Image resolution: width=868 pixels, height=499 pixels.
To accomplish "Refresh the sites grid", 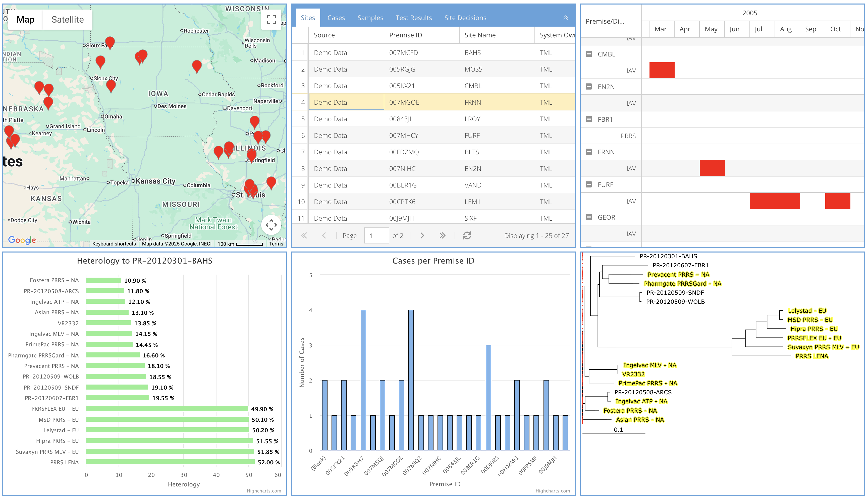I will pos(467,235).
